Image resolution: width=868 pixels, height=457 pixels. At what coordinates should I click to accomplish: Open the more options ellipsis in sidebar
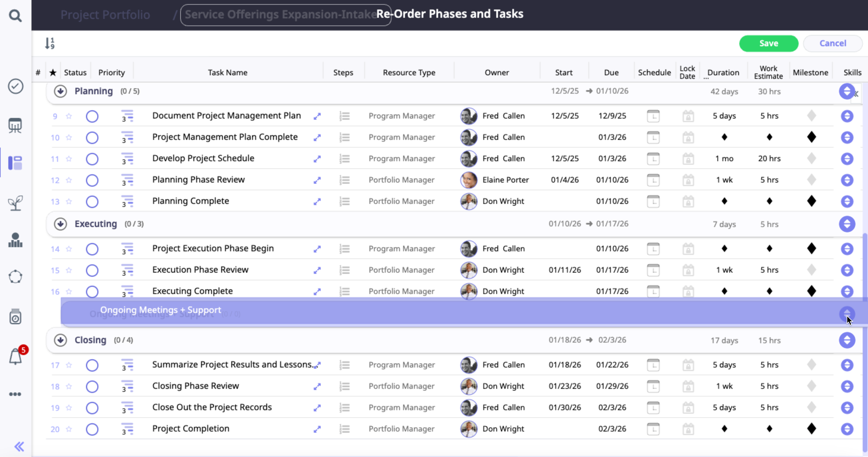(15, 394)
